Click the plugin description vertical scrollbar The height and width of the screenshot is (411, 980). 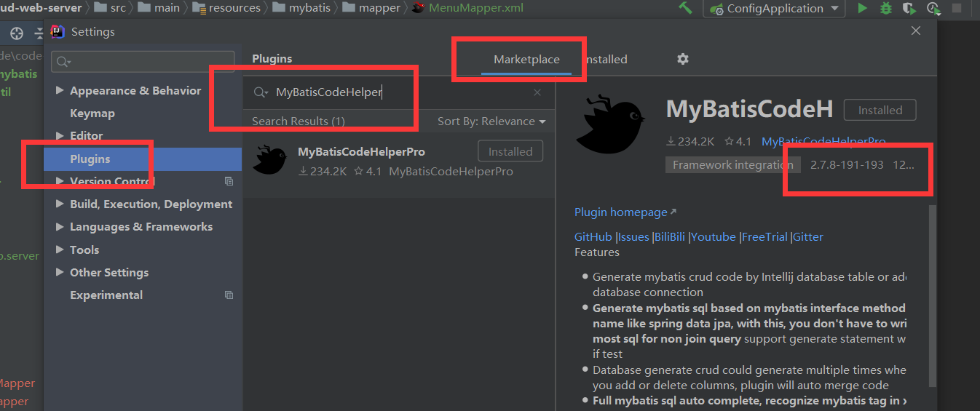point(933,295)
